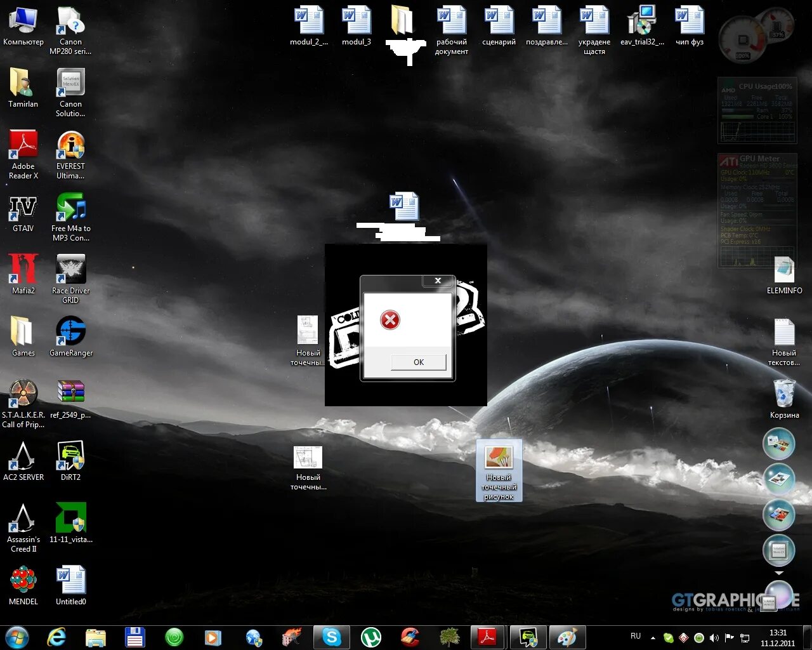Viewport: 812px width, 650px height.
Task: Launch the Mafia2 game shortcut
Action: (23, 275)
